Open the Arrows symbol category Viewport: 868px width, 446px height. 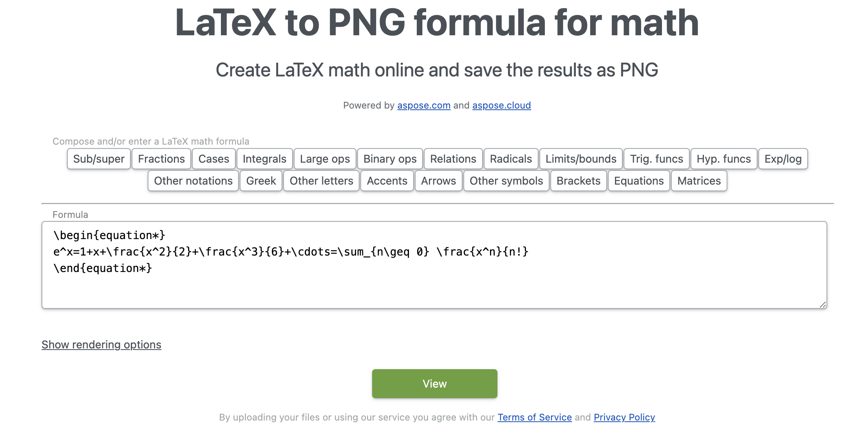[x=438, y=181]
